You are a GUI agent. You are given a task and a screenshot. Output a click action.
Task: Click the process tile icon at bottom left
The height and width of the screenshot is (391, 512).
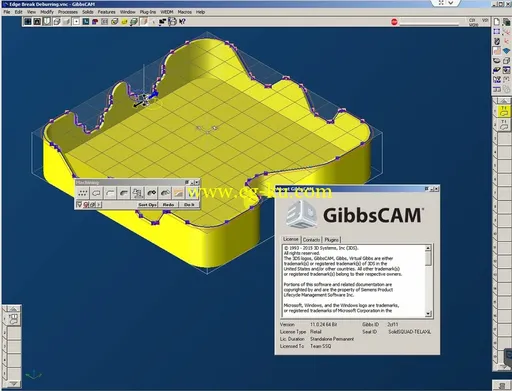click(x=13, y=319)
